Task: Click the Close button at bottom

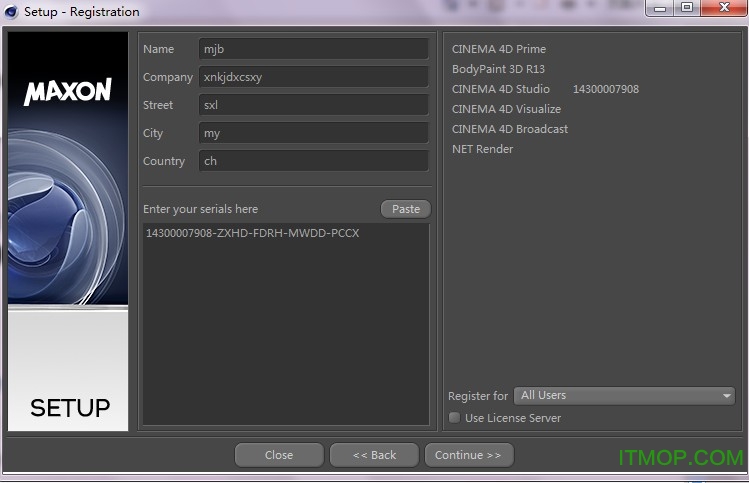Action: tap(279, 455)
